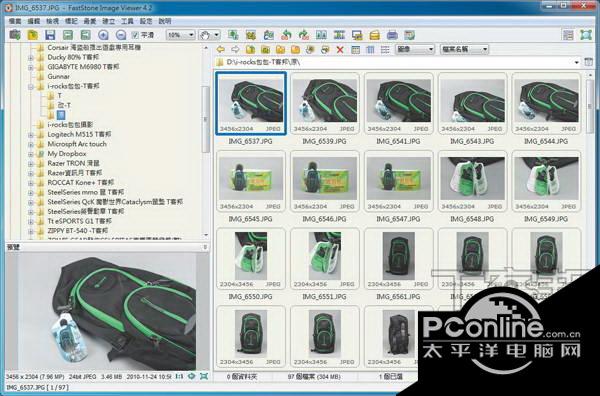Image resolution: width=600 pixels, height=396 pixels.
Task: Go back with the left arrow icon
Action: tap(221, 49)
